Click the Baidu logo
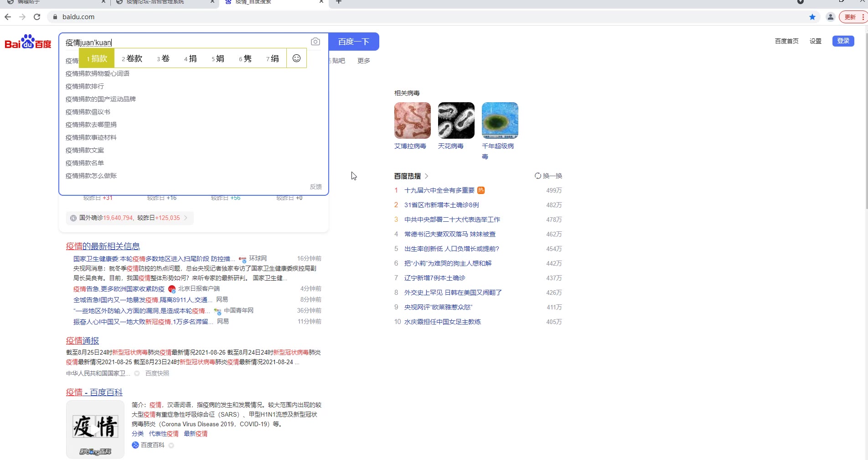 (x=28, y=42)
